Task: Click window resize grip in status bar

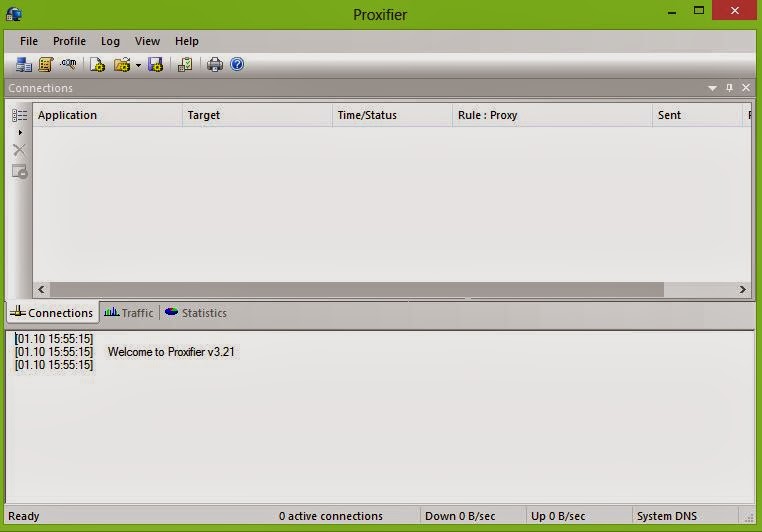Action: click(749, 518)
